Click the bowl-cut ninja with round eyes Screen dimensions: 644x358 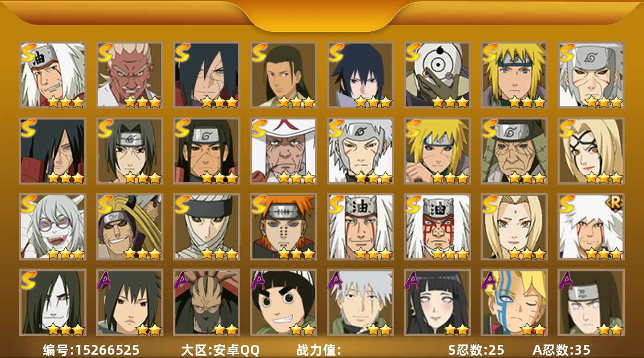[x=283, y=302]
